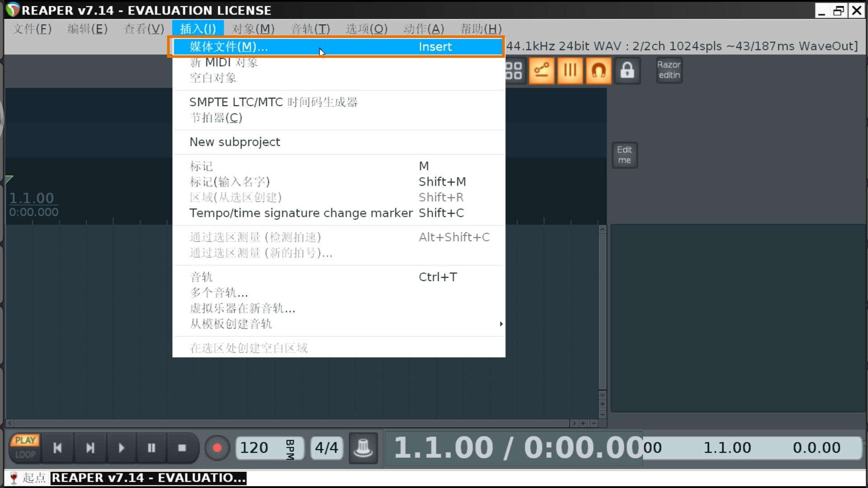The width and height of the screenshot is (868, 488).
Task: Open the 帮助(H) menu
Action: 481,29
